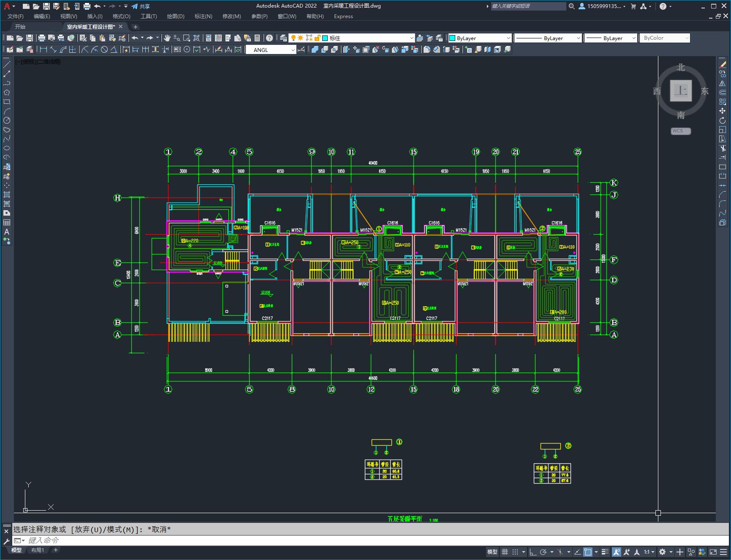Click the Customization menu icon in status bar

(724, 552)
